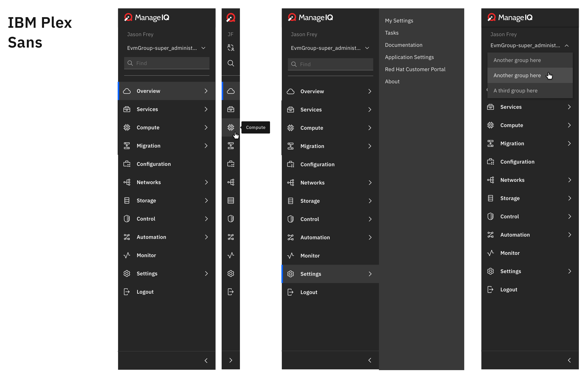The width and height of the screenshot is (588, 388).
Task: Click the Find field in the first sidebar
Action: click(x=166, y=63)
